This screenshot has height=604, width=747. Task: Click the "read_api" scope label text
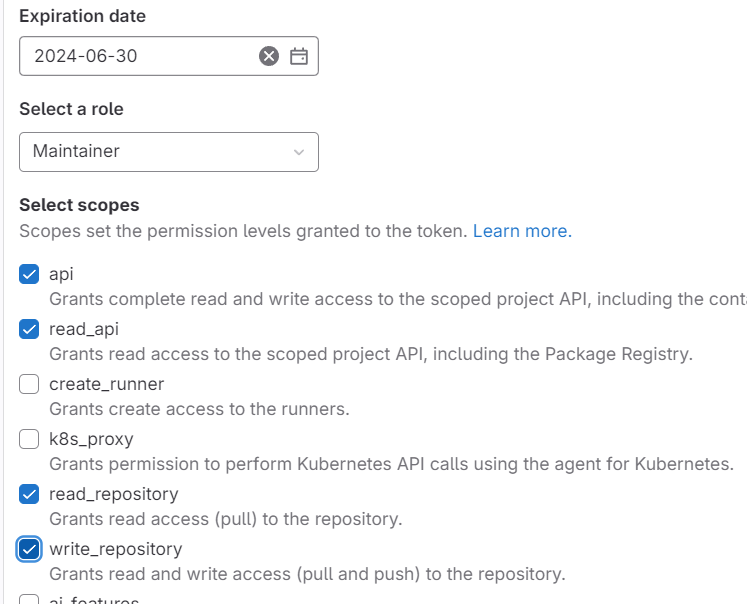[84, 329]
